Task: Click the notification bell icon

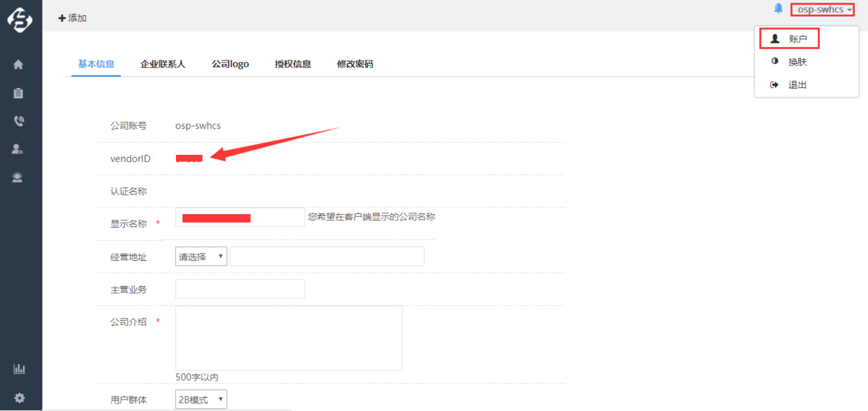Action: 778,8
